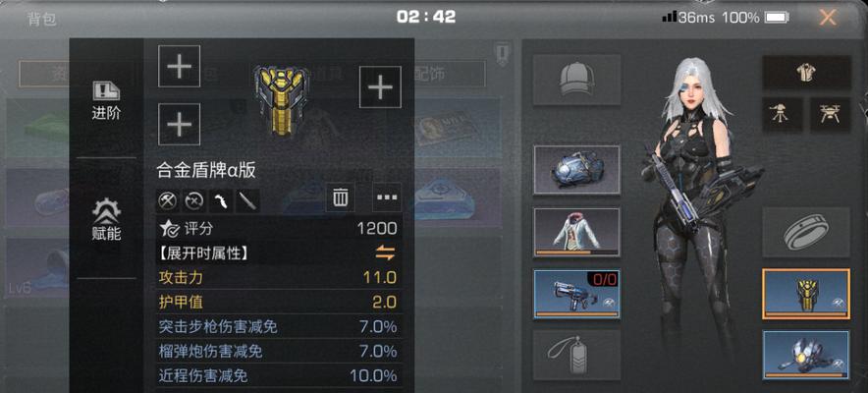
Task: Select the helmet mask slot
Action: [806, 356]
